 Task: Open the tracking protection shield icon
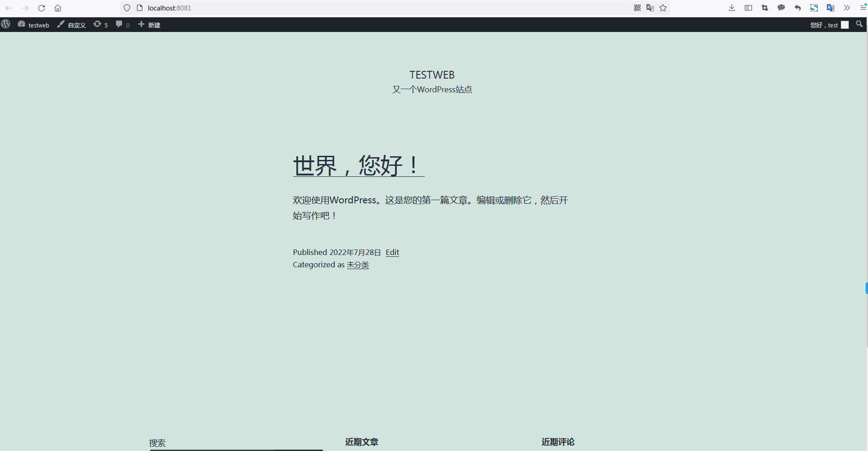tap(127, 8)
